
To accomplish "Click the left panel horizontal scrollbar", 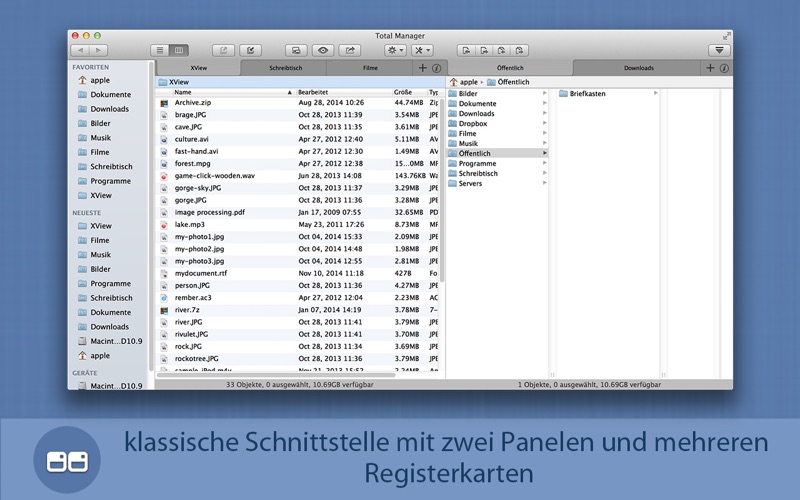I will point(276,375).
